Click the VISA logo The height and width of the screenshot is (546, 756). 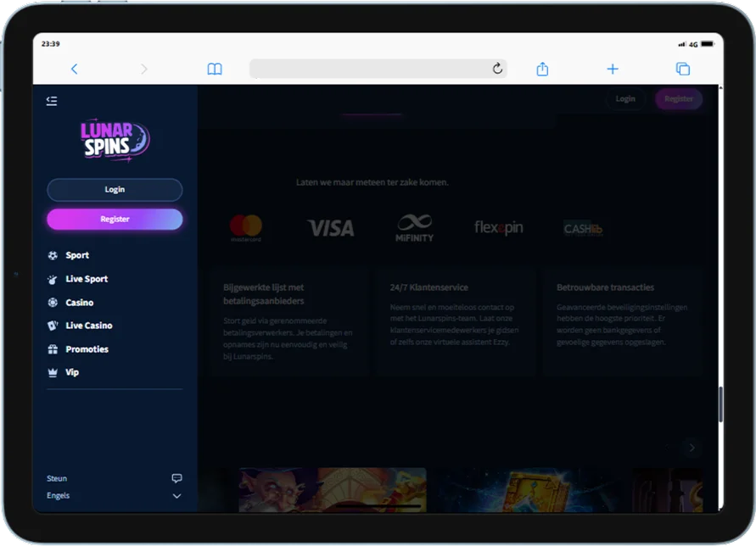coord(331,228)
